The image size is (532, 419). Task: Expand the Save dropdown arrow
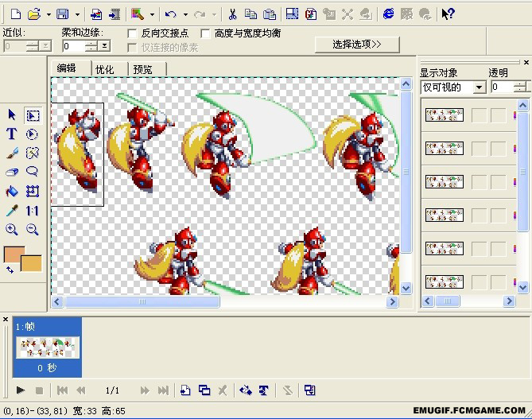[x=77, y=14]
